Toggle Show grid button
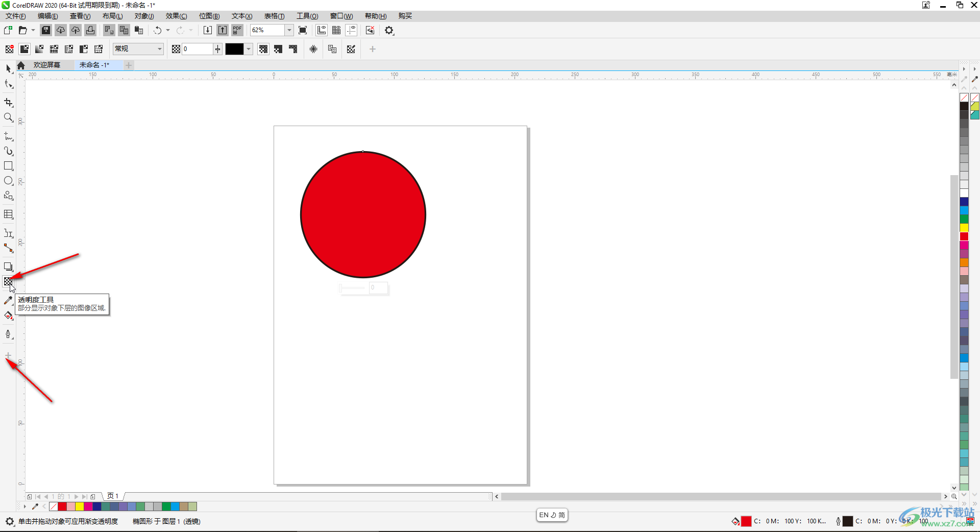Image resolution: width=980 pixels, height=532 pixels. (336, 30)
